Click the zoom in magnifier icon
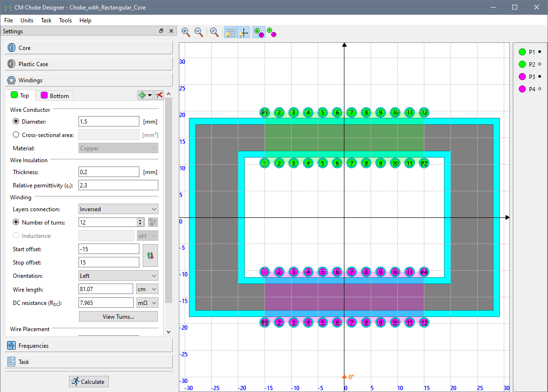The image size is (548, 392). (186, 32)
